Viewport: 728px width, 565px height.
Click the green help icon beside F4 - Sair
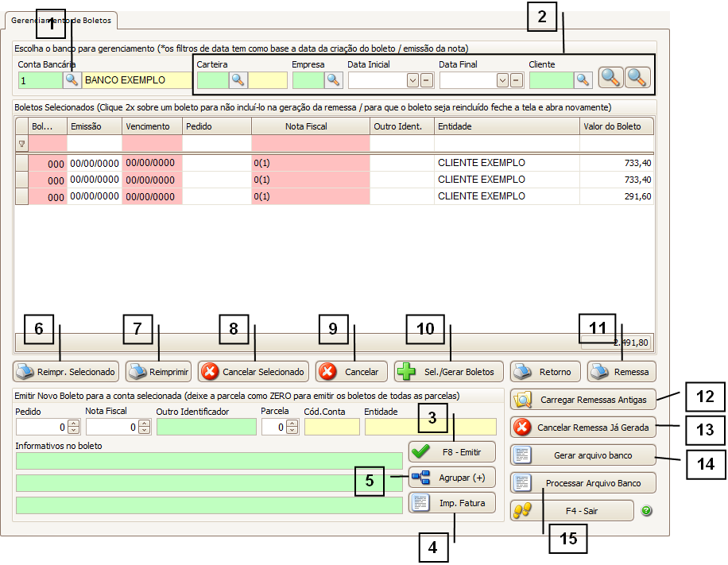tap(646, 510)
